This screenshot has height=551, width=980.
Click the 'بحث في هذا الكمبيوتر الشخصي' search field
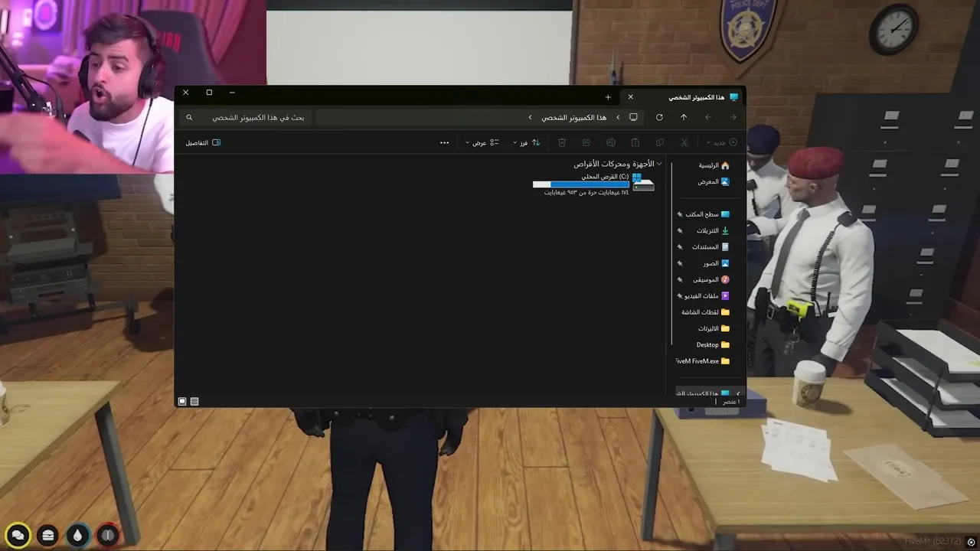tap(245, 117)
